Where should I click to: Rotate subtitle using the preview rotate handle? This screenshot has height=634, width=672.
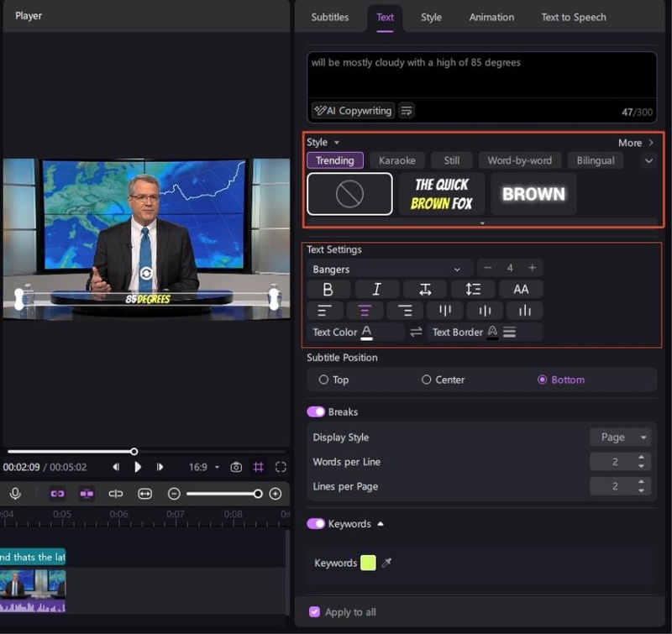click(x=146, y=273)
